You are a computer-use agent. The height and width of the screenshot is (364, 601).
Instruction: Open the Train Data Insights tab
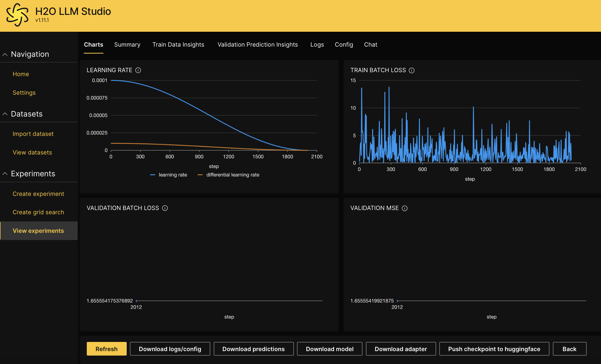(x=179, y=45)
